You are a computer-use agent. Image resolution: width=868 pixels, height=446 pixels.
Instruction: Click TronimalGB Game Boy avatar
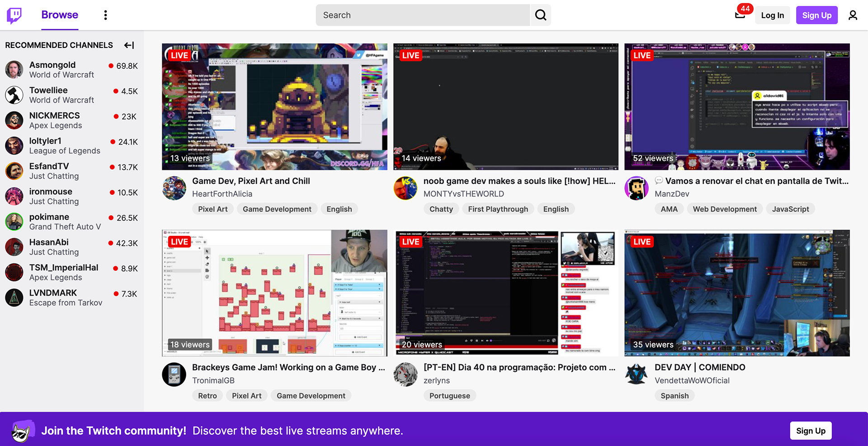(174, 375)
